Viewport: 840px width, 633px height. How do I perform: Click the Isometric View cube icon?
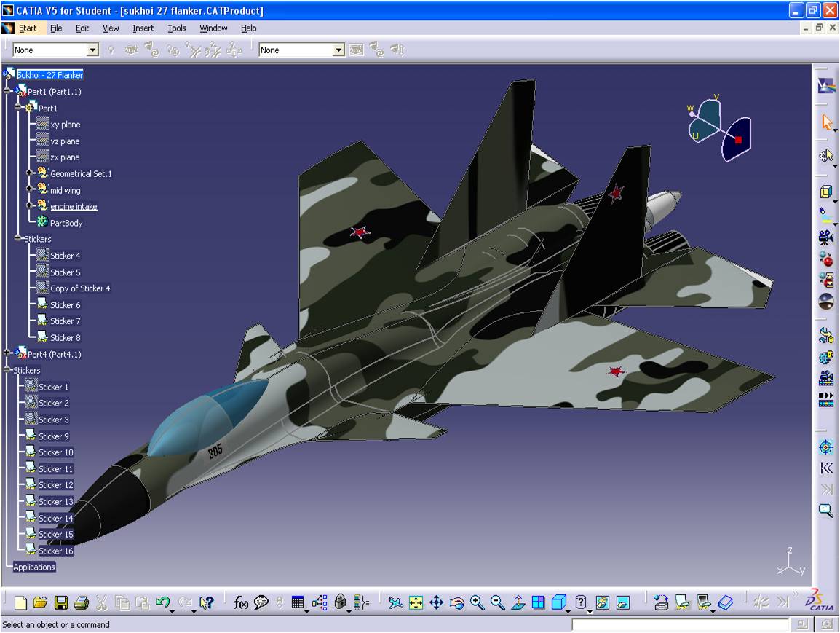(x=559, y=602)
